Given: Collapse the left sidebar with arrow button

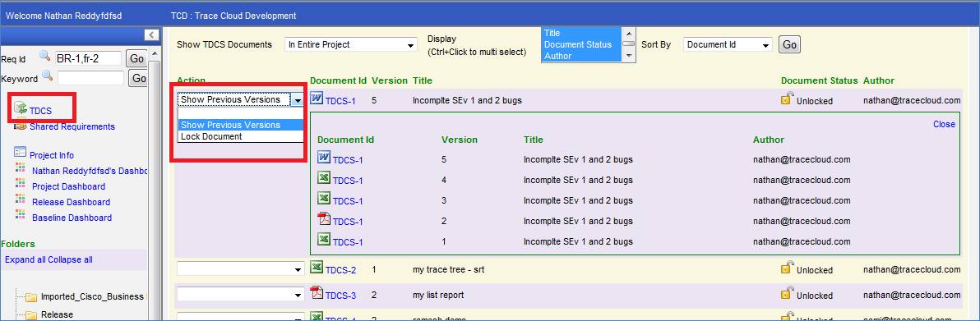Looking at the screenshot, I should click(152, 35).
